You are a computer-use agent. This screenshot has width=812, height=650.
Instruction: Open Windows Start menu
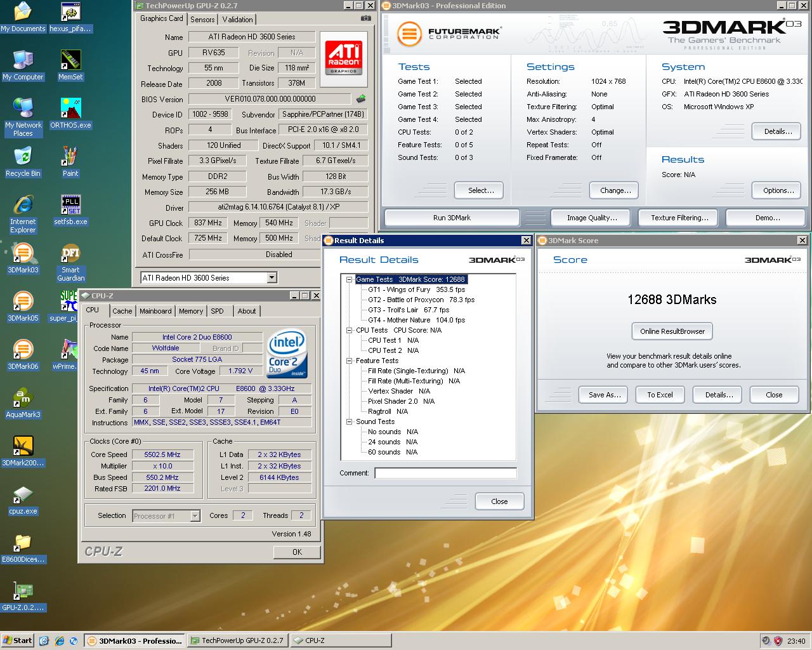[17, 640]
